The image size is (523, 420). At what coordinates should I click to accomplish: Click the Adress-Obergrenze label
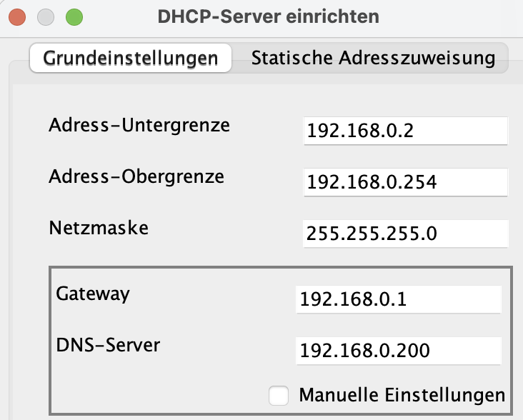[x=136, y=176]
